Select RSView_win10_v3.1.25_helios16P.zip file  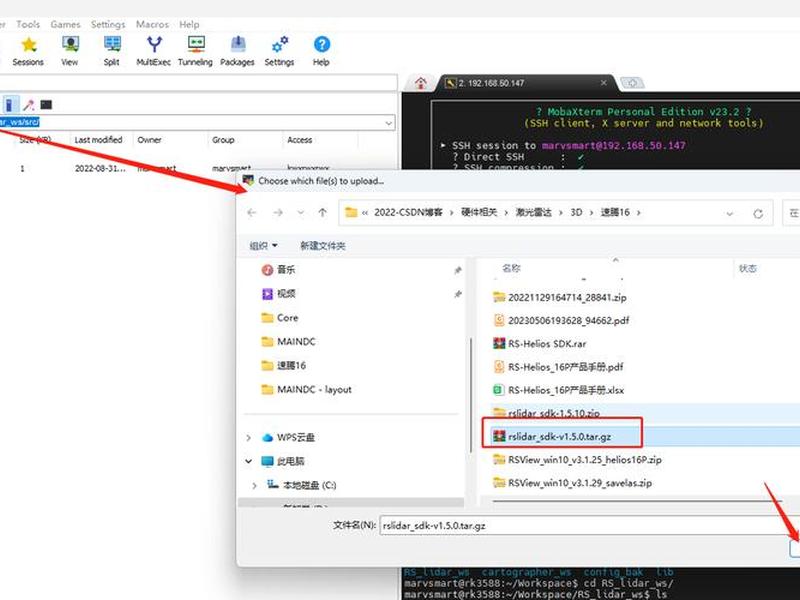click(x=577, y=460)
